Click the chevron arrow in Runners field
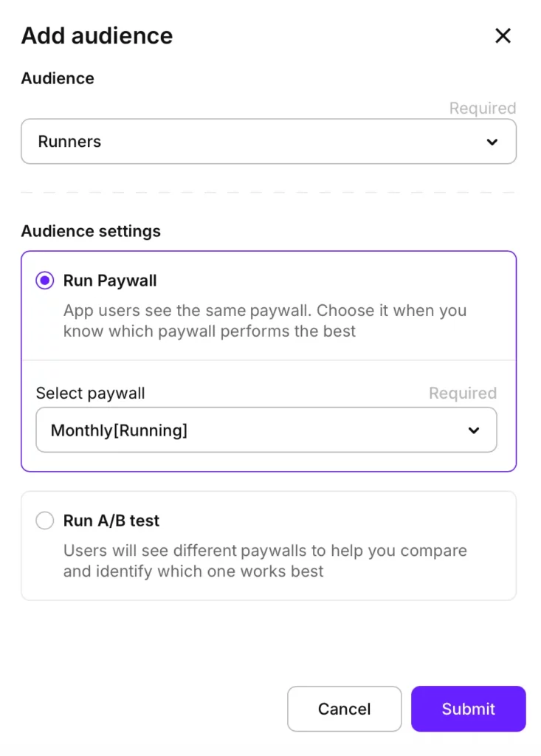541x756 pixels. coord(492,142)
